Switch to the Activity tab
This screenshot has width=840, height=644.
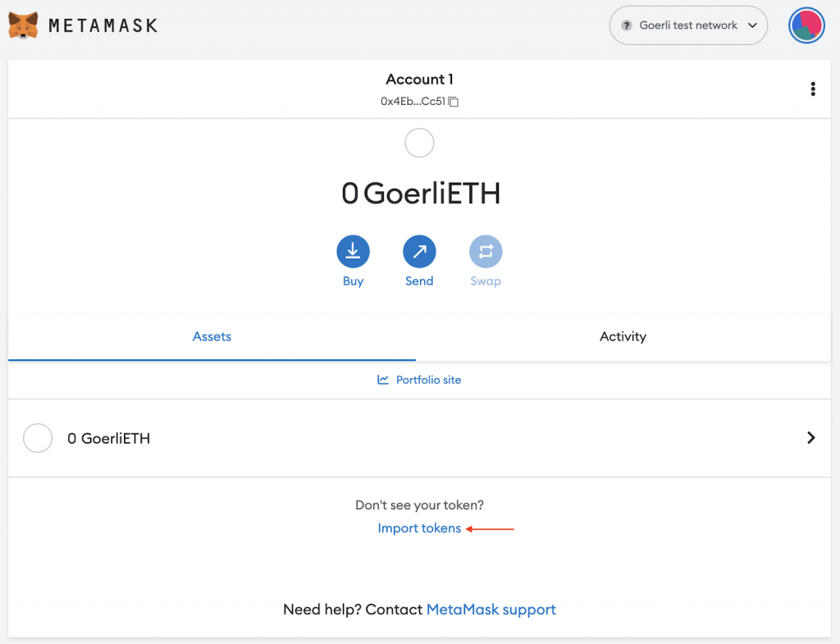point(623,336)
